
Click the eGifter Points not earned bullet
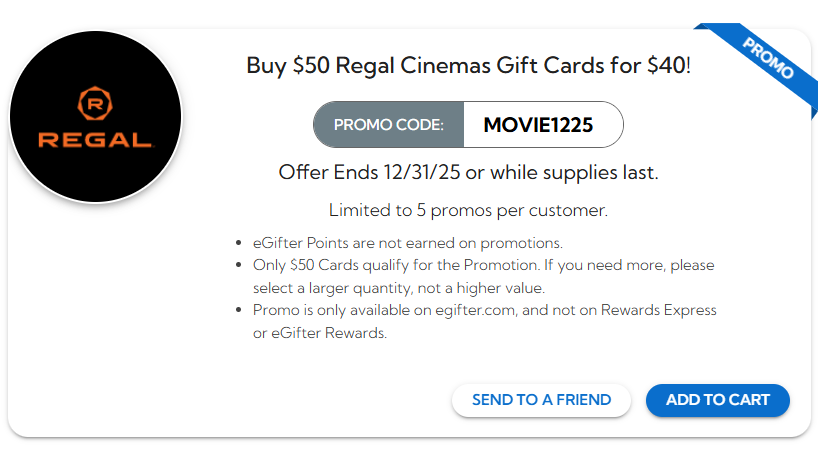coord(407,243)
